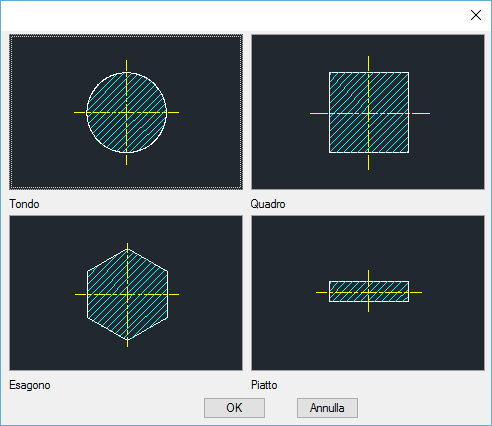Screen dimensions: 492x426
Task: Click the hatched circle section icon
Action: 127,113
